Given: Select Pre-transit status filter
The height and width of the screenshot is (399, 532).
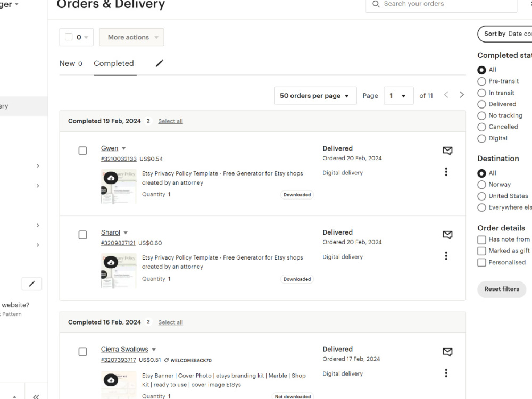Looking at the screenshot, I should [x=481, y=81].
